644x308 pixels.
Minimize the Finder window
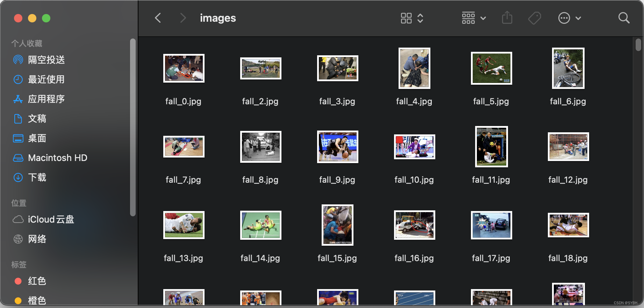32,18
